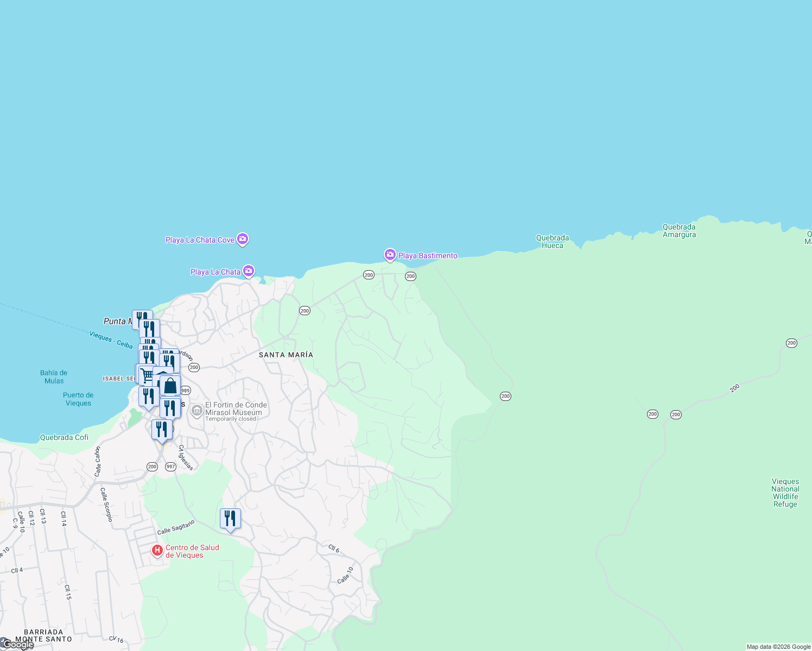The height and width of the screenshot is (651, 812).
Task: Select the BARRIADA MONTE SANTO label
Action: 43,635
